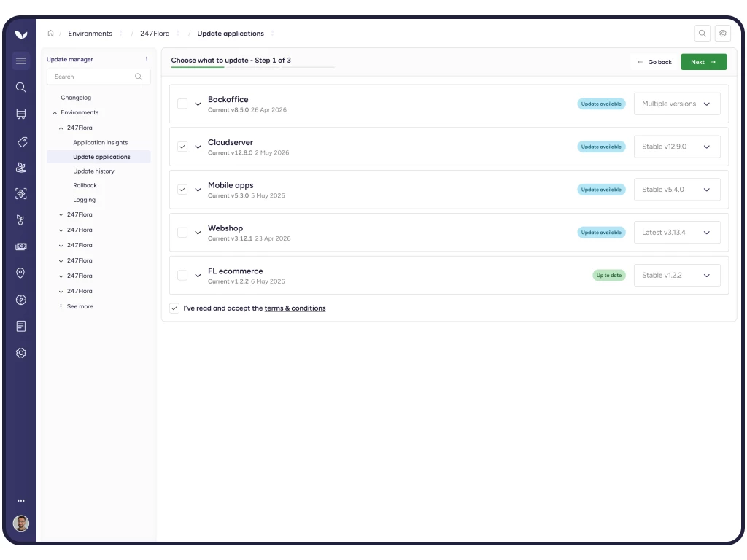
Task: Open Application insights in sidebar
Action: click(x=101, y=142)
